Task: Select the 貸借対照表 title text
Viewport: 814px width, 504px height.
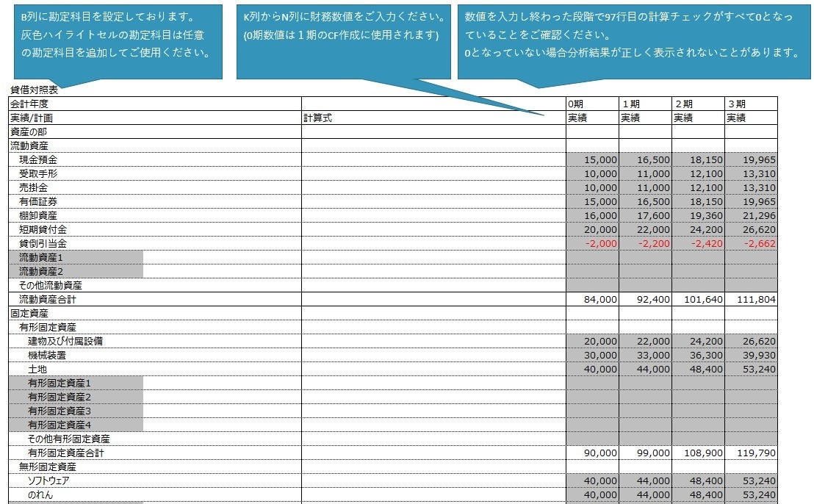Action: pyautogui.click(x=35, y=90)
